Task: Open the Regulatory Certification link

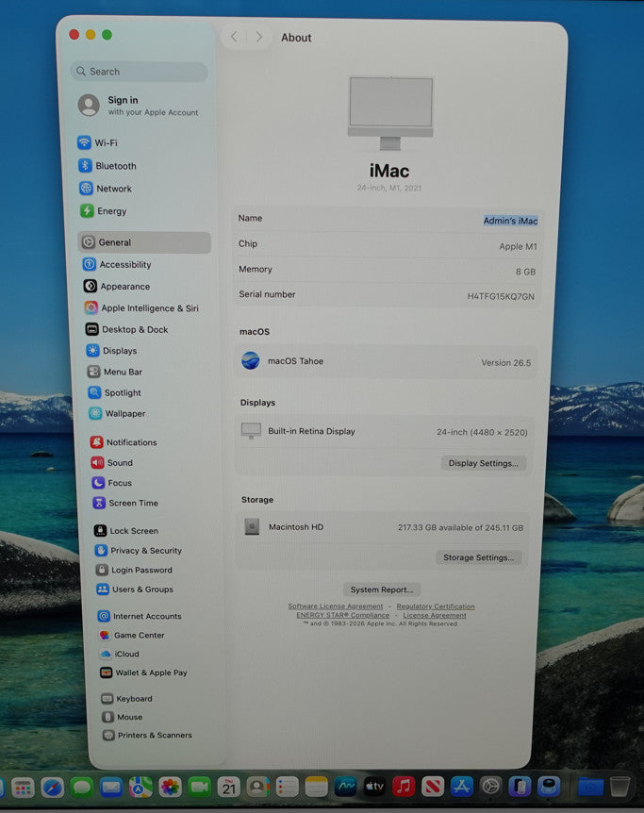Action: [x=436, y=606]
